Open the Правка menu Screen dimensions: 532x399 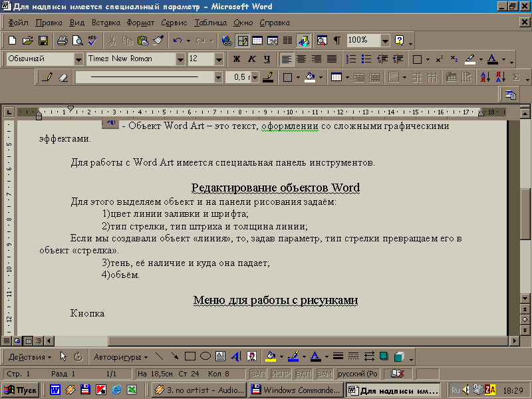click(49, 23)
